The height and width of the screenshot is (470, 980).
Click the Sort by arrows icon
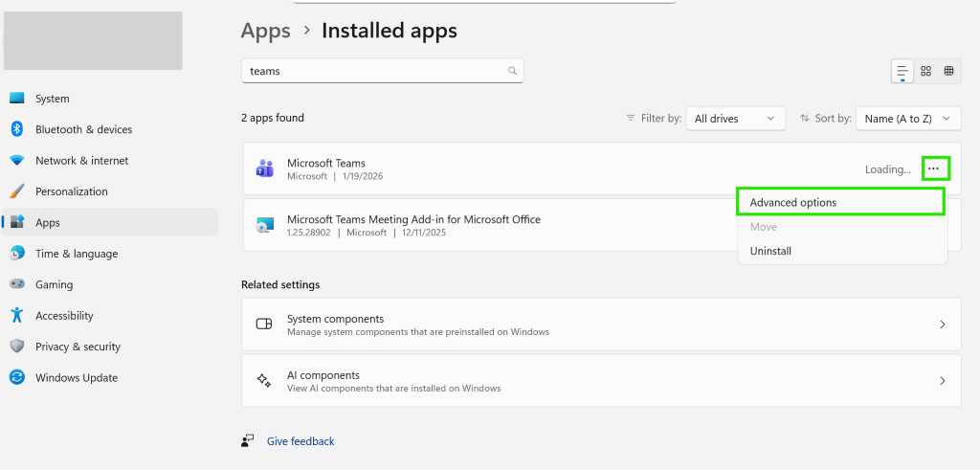pos(805,118)
